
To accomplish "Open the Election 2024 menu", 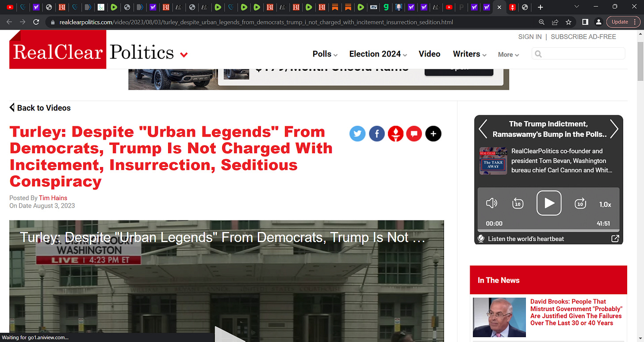I will 378,54.
